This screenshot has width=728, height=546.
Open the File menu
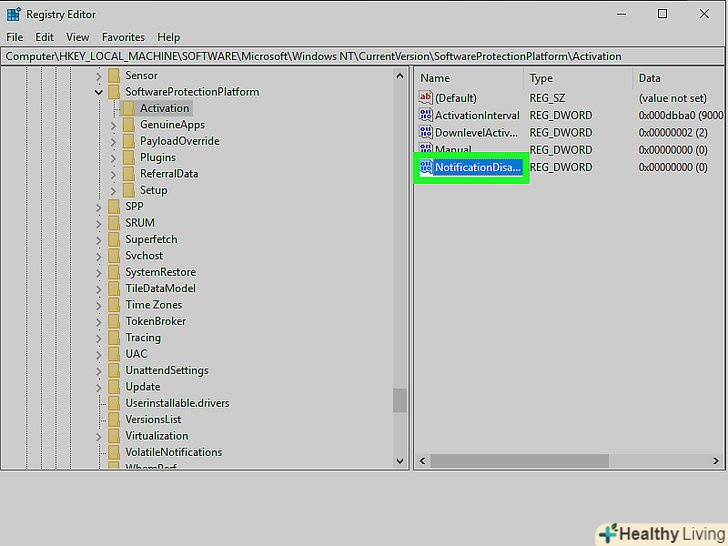pyautogui.click(x=15, y=37)
